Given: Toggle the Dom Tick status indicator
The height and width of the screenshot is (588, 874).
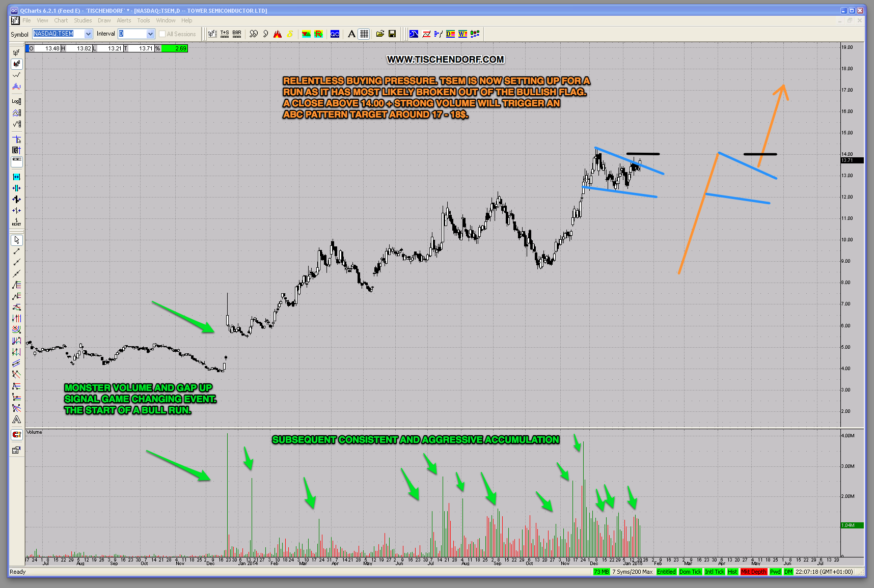Looking at the screenshot, I should pyautogui.click(x=690, y=572).
